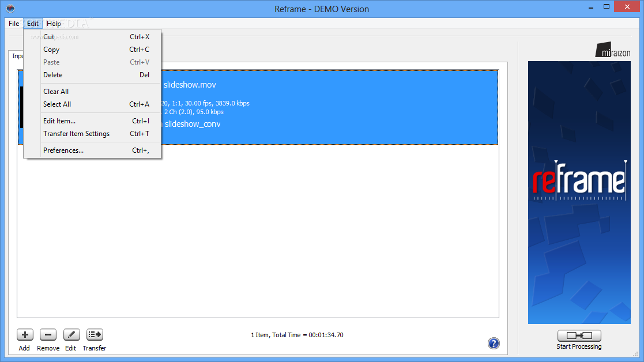
Task: Click the Start Processing convert icon
Action: [x=579, y=335]
